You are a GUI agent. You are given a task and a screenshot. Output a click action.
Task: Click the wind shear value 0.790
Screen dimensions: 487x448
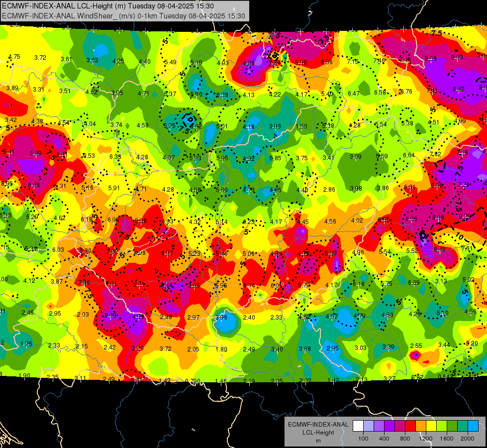tap(193, 381)
